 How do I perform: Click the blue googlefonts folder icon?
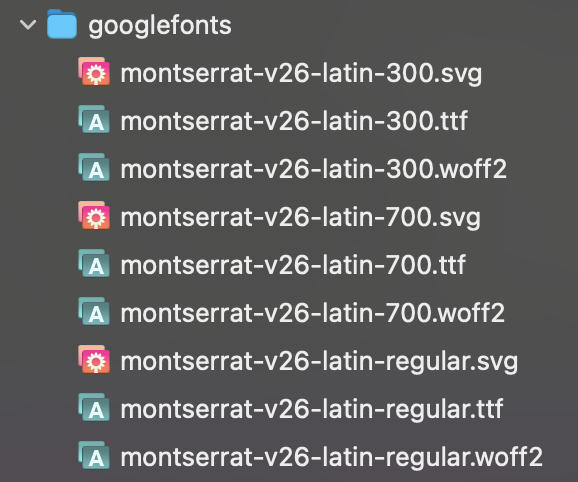(x=62, y=24)
